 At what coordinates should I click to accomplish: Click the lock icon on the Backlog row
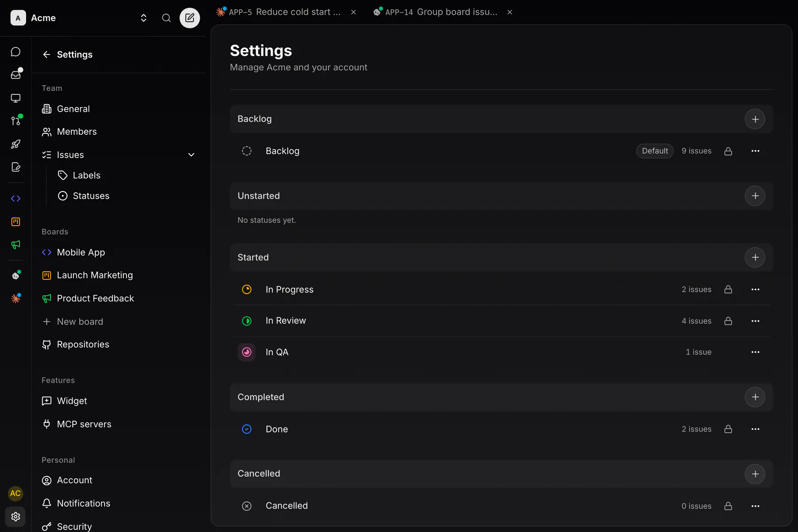[x=728, y=151]
